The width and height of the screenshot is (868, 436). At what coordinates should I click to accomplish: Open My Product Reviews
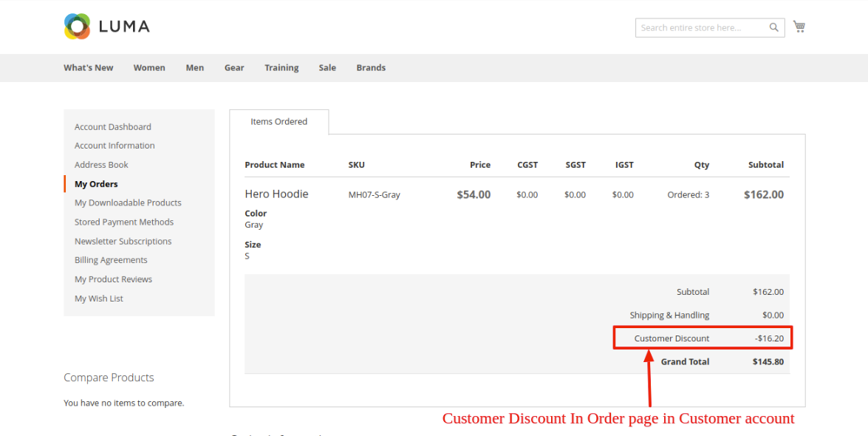[113, 279]
